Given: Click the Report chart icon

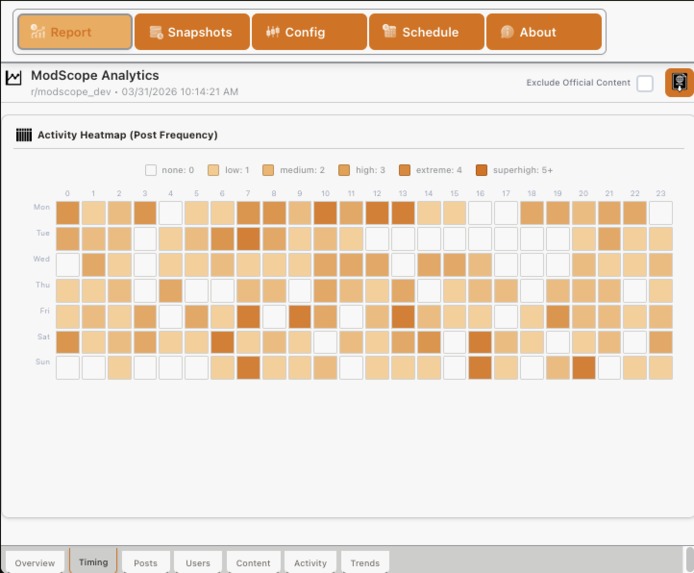Looking at the screenshot, I should (x=38, y=31).
